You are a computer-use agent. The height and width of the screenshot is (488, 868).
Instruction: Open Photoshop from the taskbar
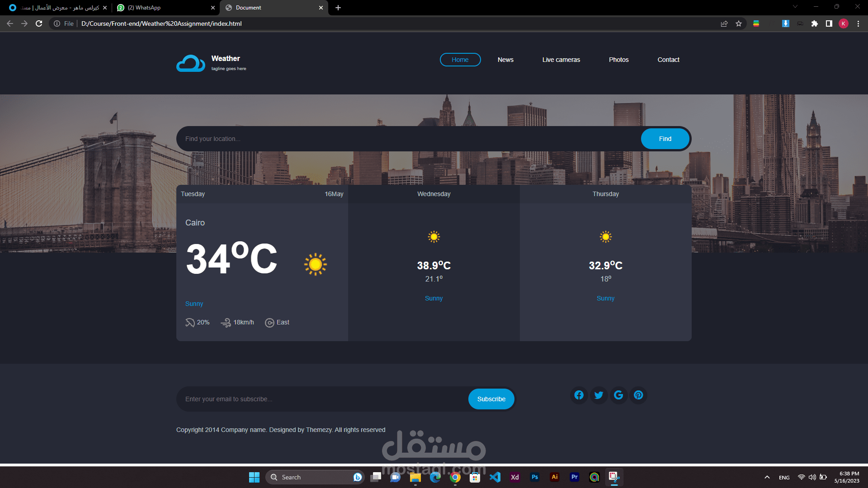click(x=535, y=477)
